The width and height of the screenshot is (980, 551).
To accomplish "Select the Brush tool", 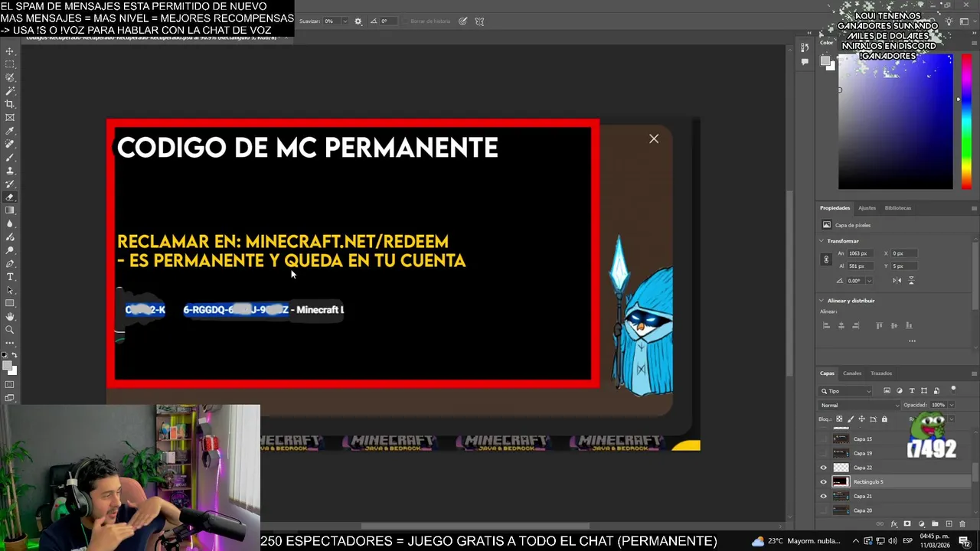I will tap(10, 157).
